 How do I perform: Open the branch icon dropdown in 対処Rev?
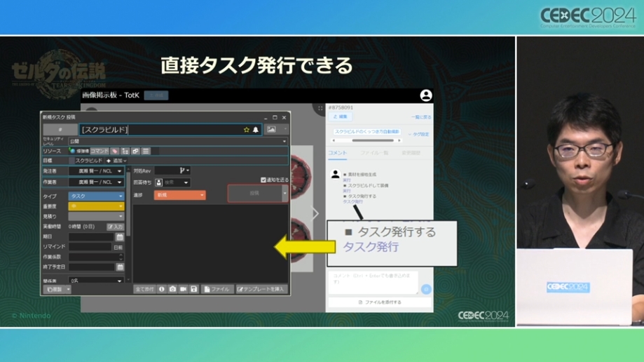[184, 170]
